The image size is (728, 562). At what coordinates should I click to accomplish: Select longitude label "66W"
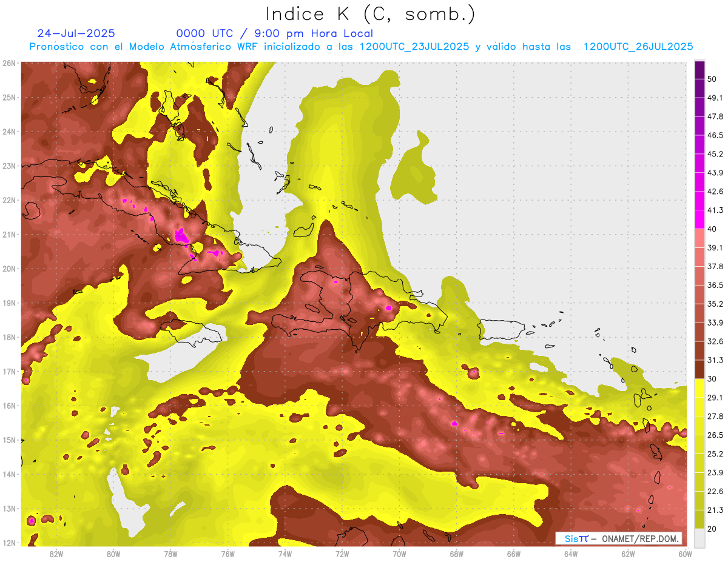(513, 554)
